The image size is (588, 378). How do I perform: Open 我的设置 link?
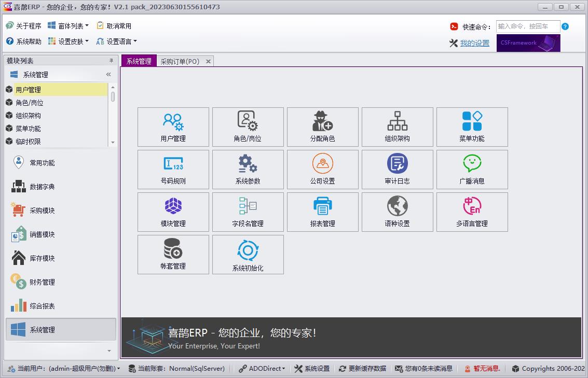point(474,43)
